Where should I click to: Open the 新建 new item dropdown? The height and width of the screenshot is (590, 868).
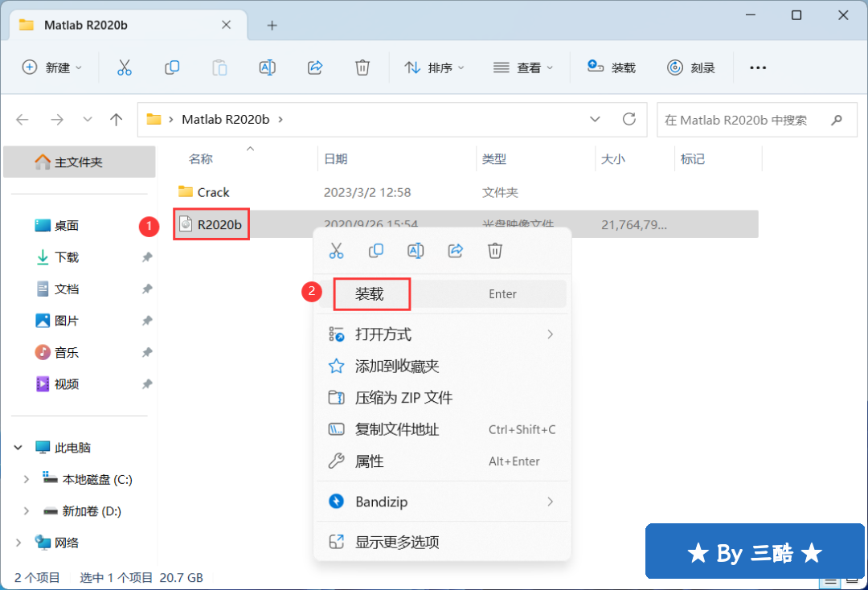coord(52,68)
